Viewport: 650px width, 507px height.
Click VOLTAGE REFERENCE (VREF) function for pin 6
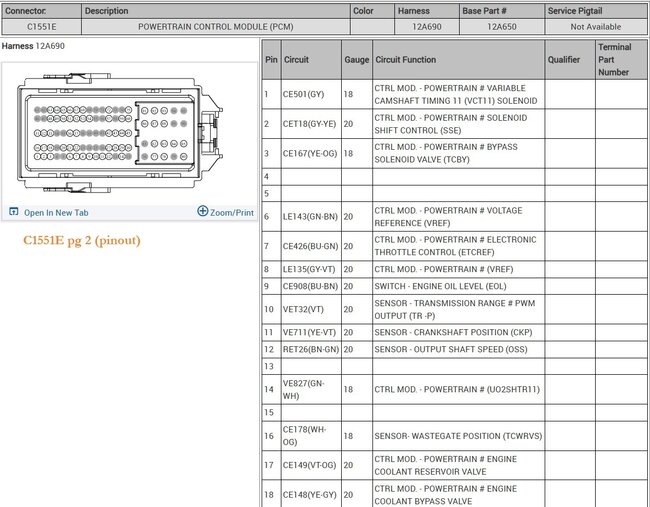click(449, 217)
